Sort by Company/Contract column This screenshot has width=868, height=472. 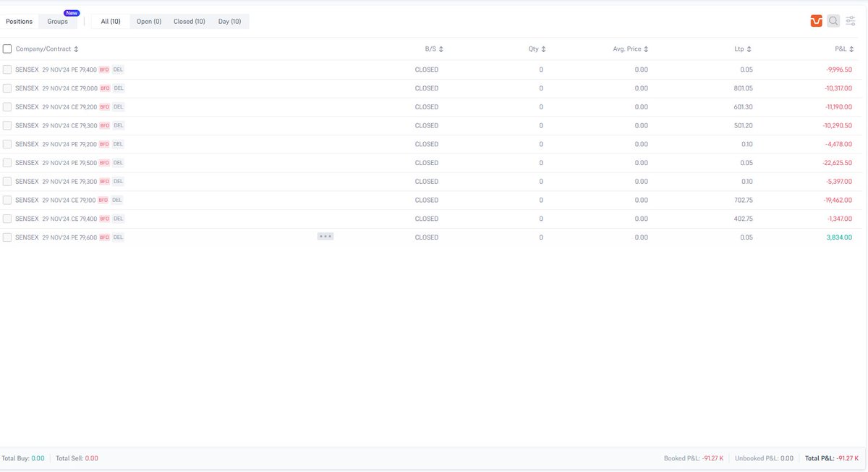click(47, 49)
